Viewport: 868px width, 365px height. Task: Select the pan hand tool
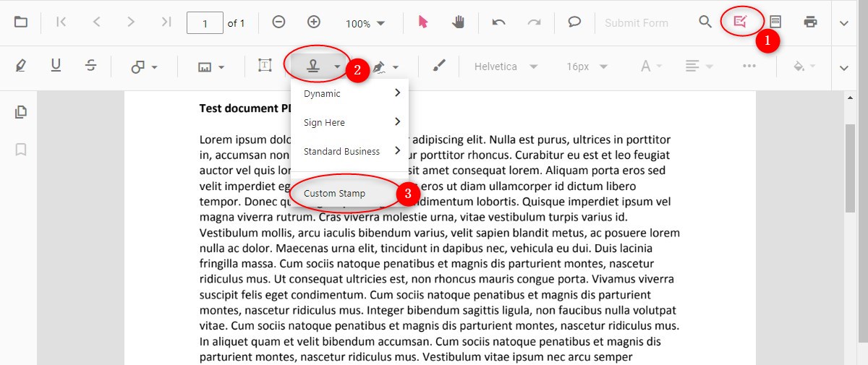click(459, 22)
